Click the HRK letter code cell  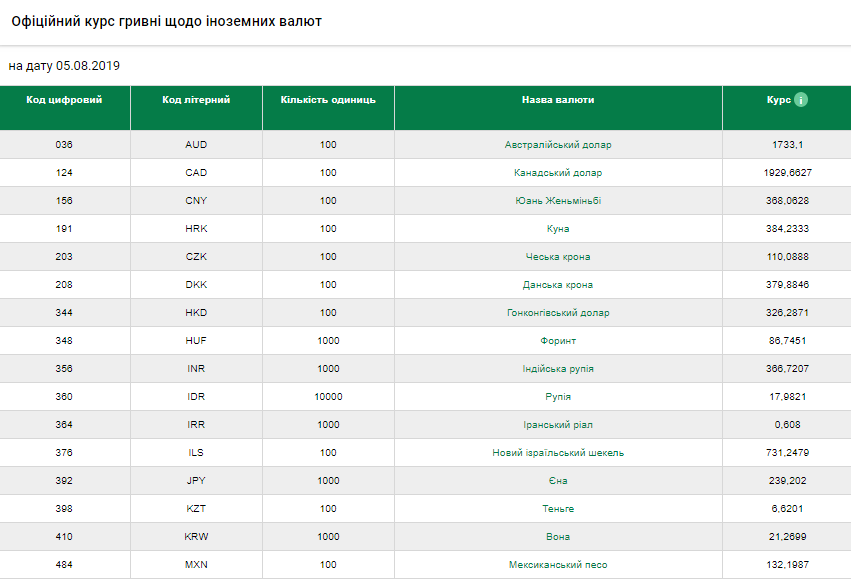pos(196,229)
